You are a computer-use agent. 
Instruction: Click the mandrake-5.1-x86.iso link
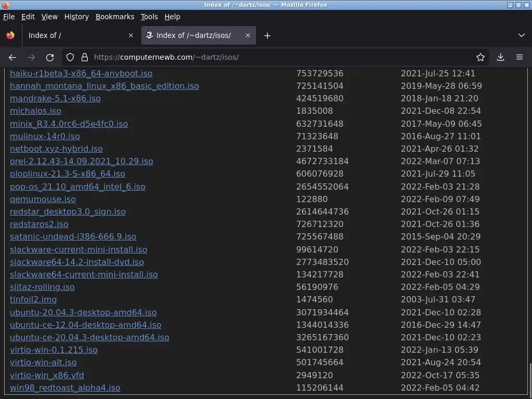coord(55,99)
